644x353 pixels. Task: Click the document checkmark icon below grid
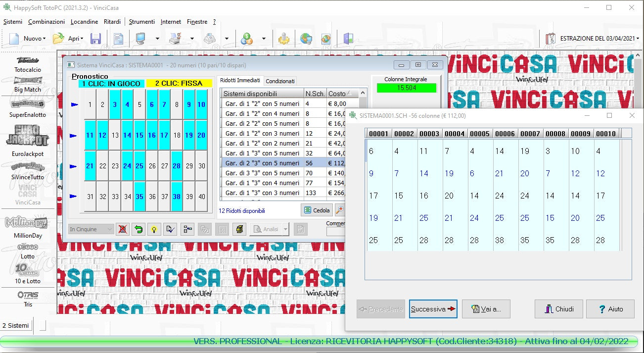[x=171, y=229]
